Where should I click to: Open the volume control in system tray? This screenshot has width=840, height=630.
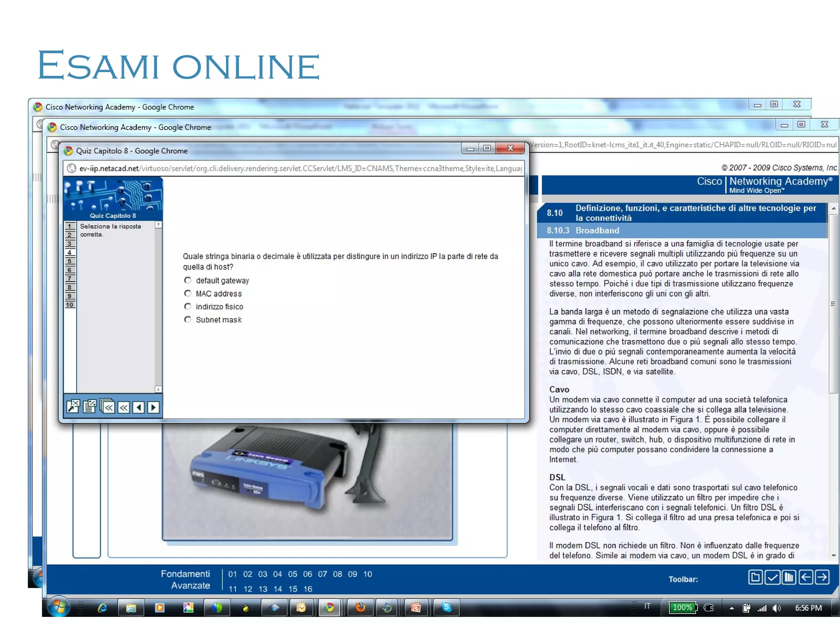776,608
